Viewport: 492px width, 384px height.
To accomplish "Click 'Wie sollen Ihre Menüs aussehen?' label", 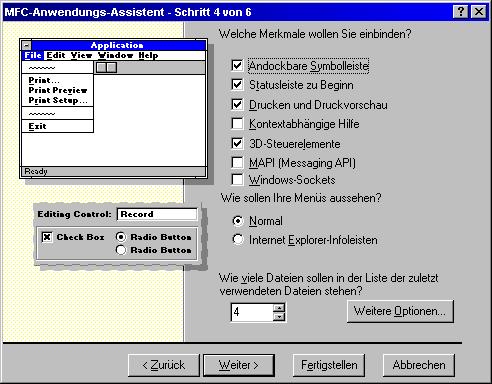I will [301, 198].
